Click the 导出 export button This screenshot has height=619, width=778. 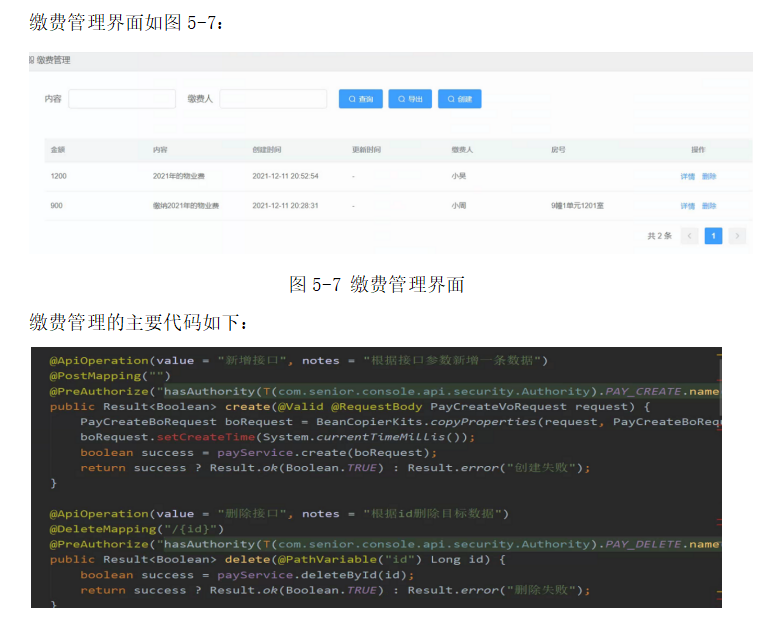[x=410, y=99]
